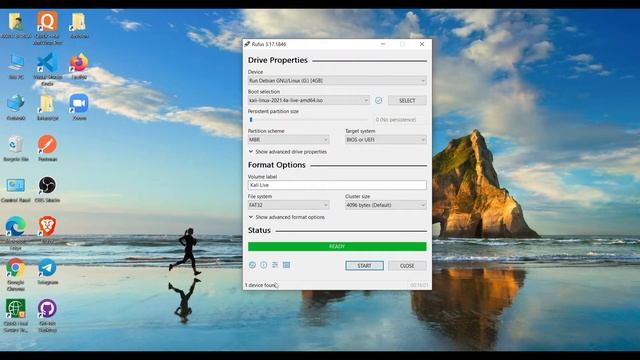Screen dimensions: 640x360
Task: Click the Volume label input field
Action: click(337, 185)
